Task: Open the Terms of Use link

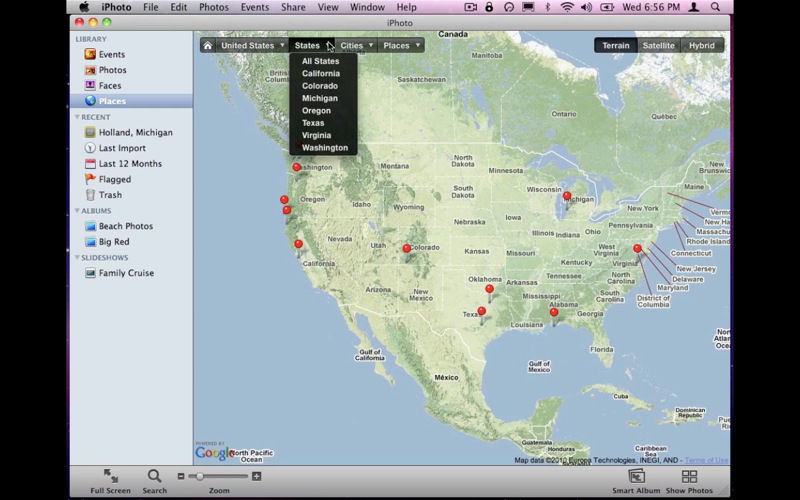Action: tap(707, 460)
